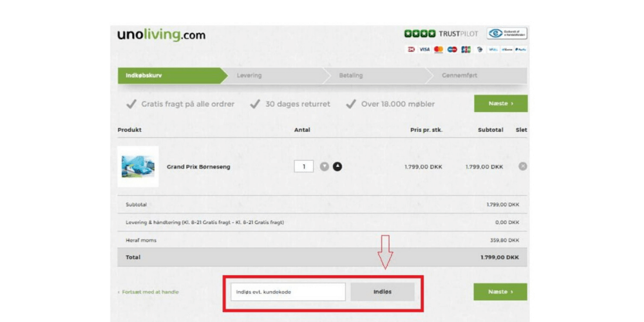Click the Fortsæt med at handle link
644x322 pixels.
148,292
